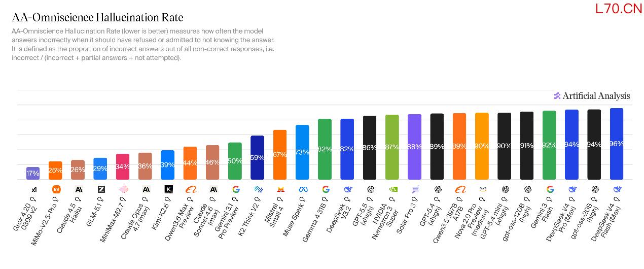Click the MiniMax waveform logo
The image size is (644, 269).
click(123, 189)
